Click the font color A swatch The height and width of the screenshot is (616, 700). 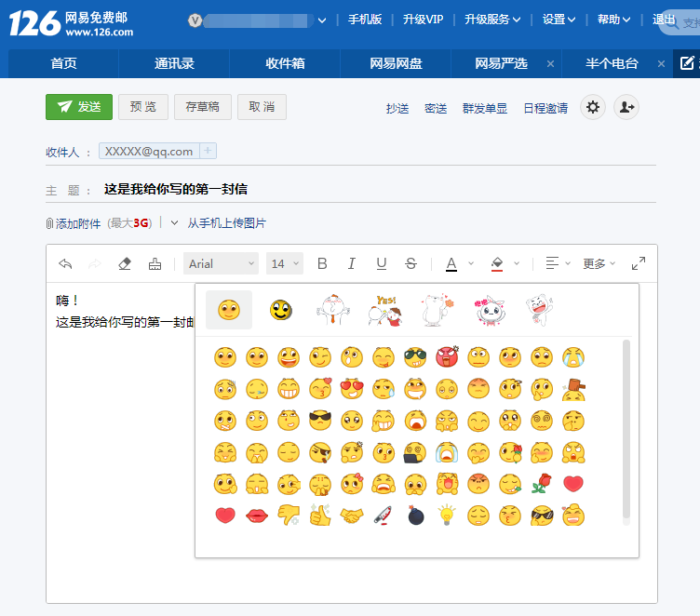click(x=451, y=264)
